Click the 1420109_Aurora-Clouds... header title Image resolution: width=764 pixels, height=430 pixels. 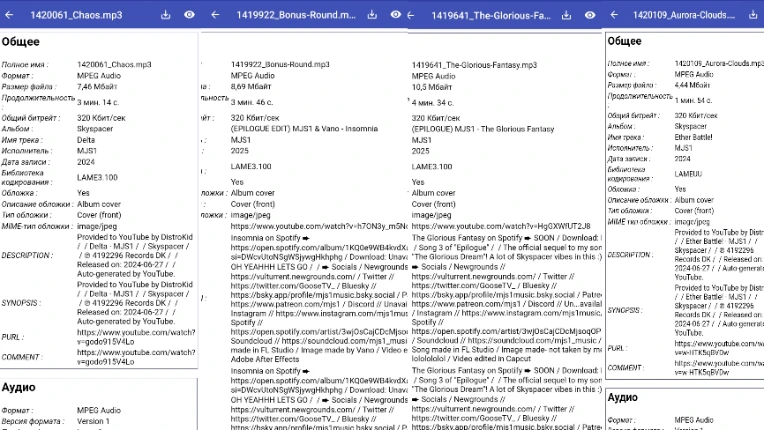click(684, 15)
